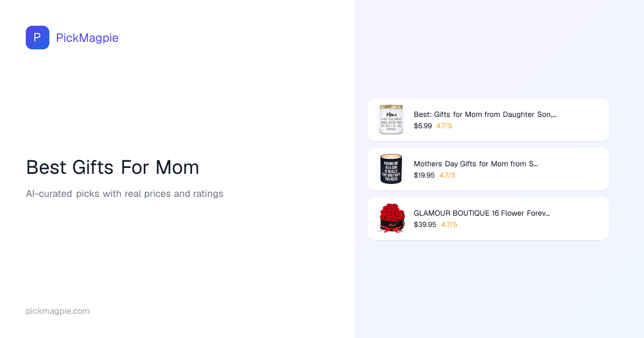Viewport: 644px width, 338px height.
Task: Click the red roses box thumbnail
Action: (x=391, y=218)
